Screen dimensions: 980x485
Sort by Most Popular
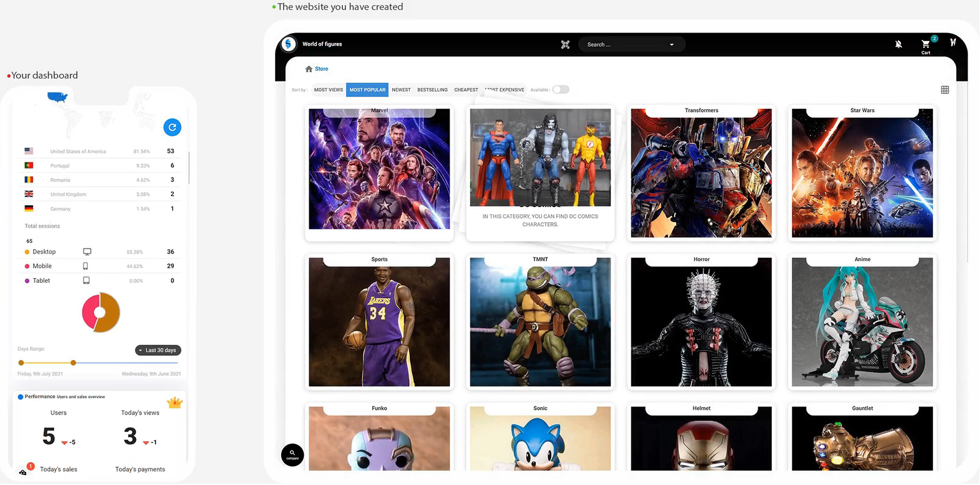(x=367, y=90)
